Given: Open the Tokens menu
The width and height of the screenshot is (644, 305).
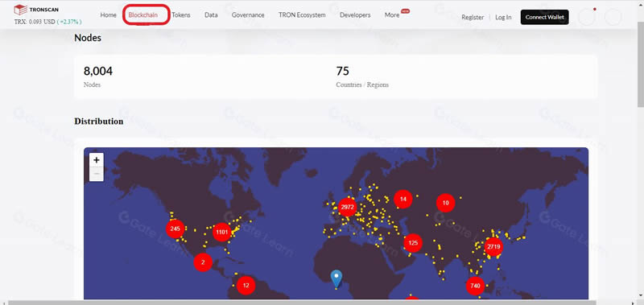Looking at the screenshot, I should coord(181,15).
